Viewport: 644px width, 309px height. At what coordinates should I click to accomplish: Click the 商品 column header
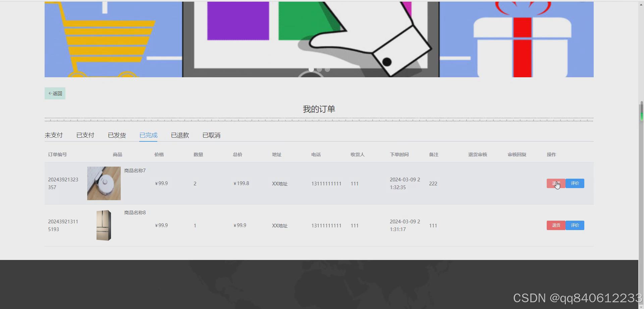(x=117, y=154)
